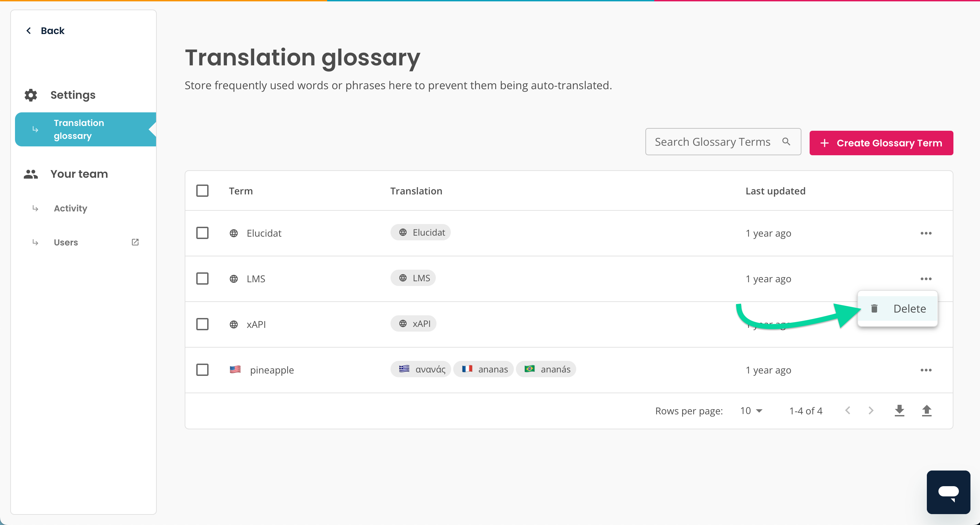This screenshot has width=980, height=525.
Task: Click the LMS translation chip
Action: [413, 278]
